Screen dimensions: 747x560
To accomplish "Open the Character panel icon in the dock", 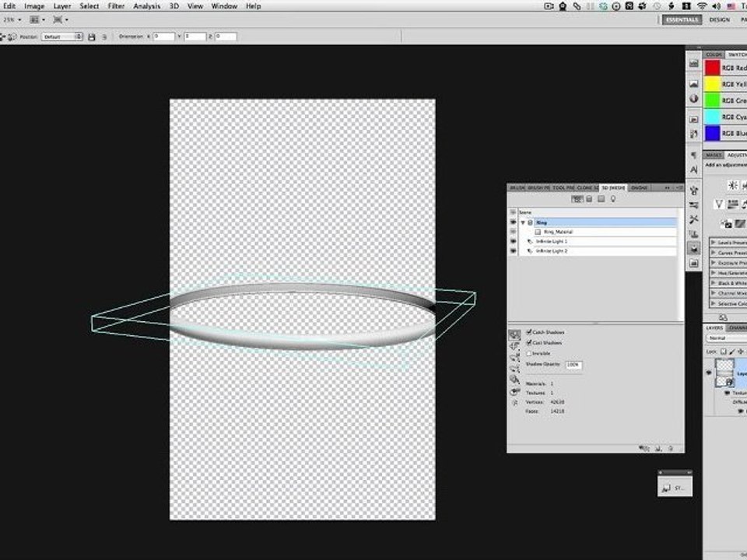I will (693, 170).
